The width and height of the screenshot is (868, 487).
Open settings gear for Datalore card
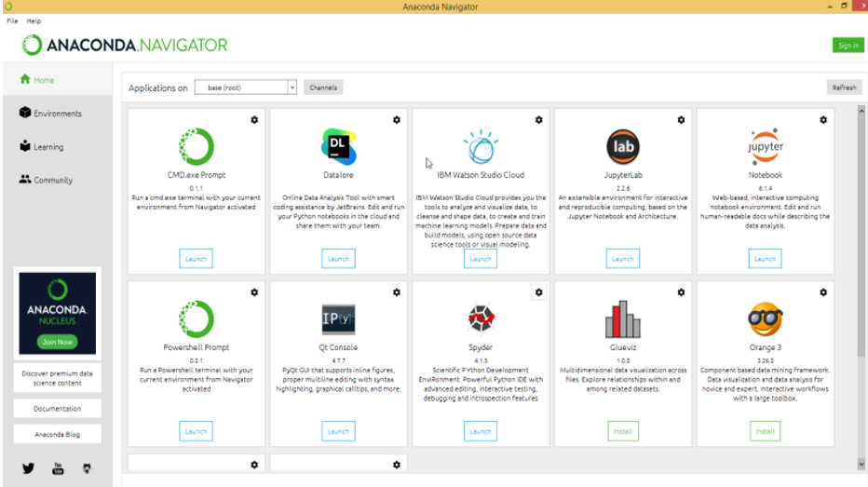click(x=397, y=119)
